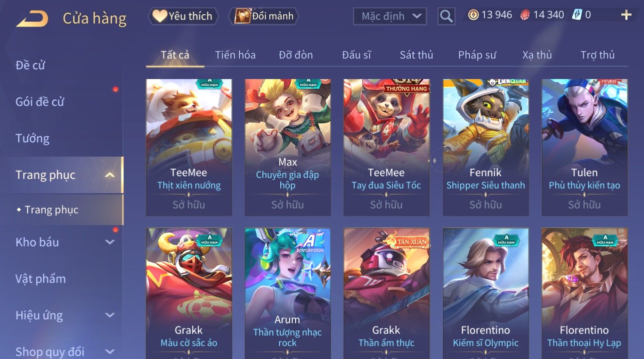This screenshot has height=359, width=644.
Task: Open the search magnifier icon
Action: (x=446, y=16)
